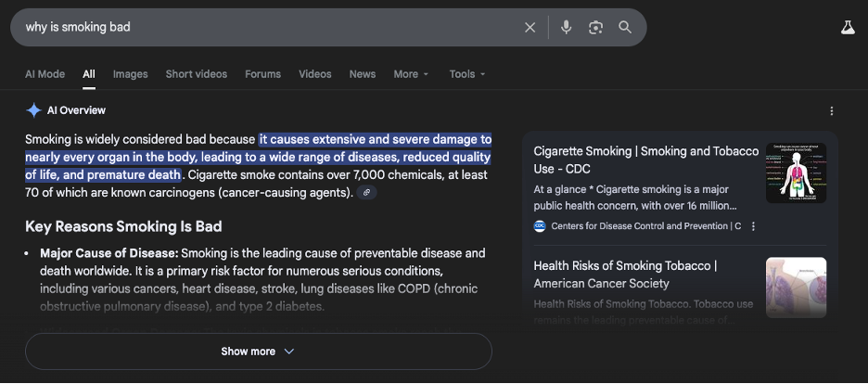
Task: Click the CDC article body diagram thumbnail
Action: [796, 173]
